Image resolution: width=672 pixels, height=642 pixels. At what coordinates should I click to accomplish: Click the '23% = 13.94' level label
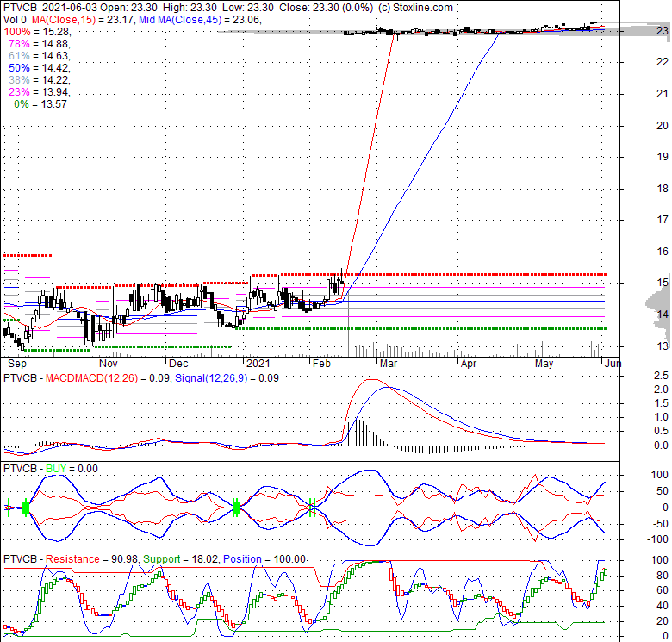[38, 91]
